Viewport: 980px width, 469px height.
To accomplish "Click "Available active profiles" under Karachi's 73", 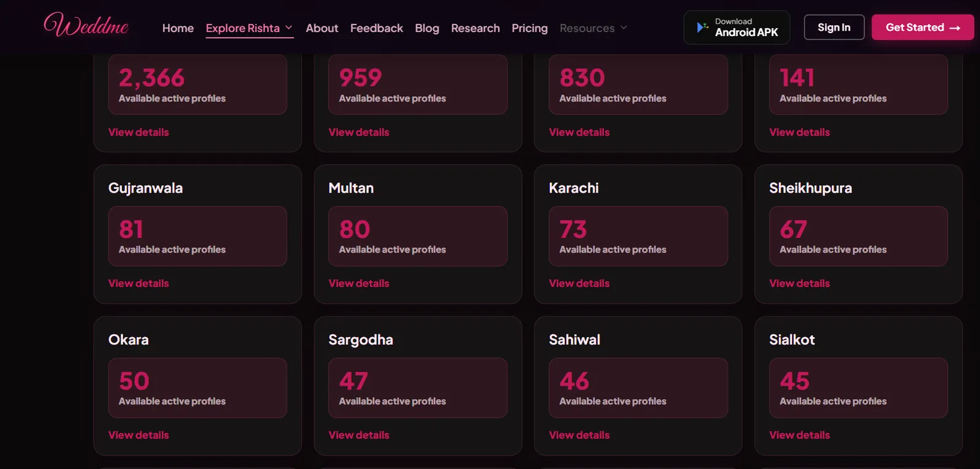I will (612, 250).
